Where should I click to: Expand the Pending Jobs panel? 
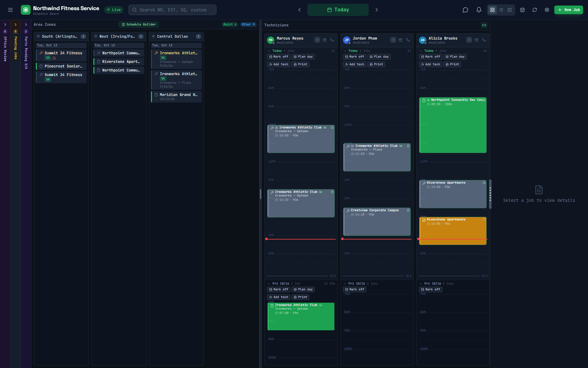16,25
